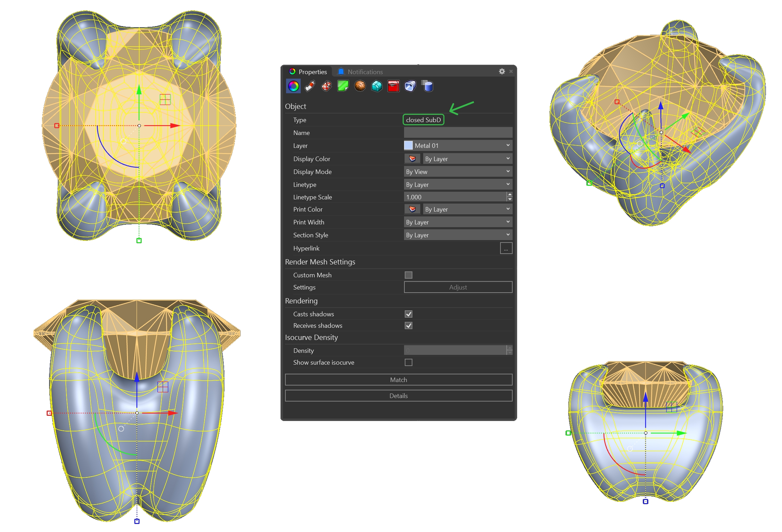Open the Section Style dropdown
This screenshot has height=532, width=782.
(458, 235)
